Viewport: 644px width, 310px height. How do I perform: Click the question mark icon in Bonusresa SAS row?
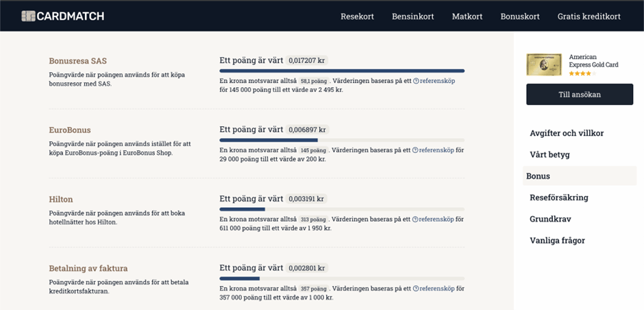[x=416, y=81]
